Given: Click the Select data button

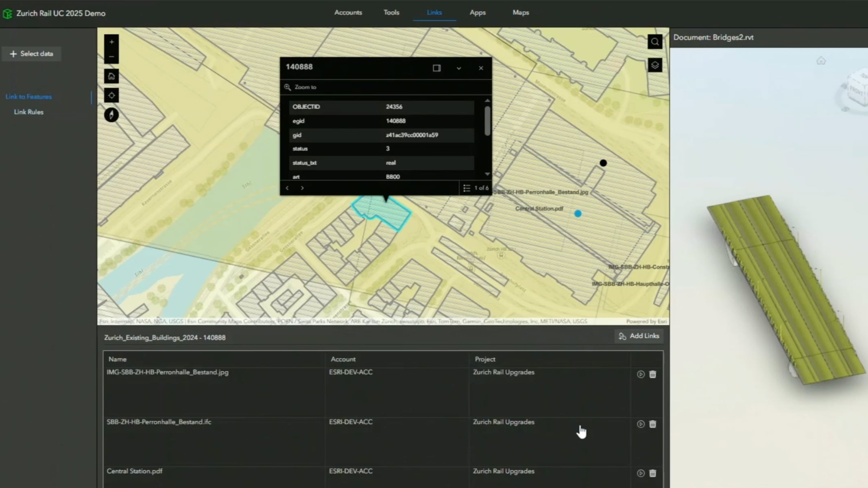Looking at the screenshot, I should (31, 53).
